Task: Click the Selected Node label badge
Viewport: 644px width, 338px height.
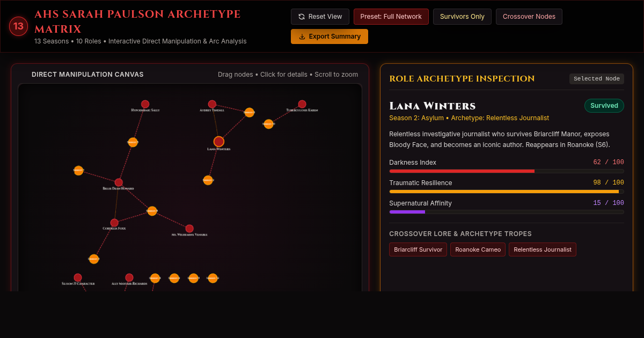Action: [597, 79]
